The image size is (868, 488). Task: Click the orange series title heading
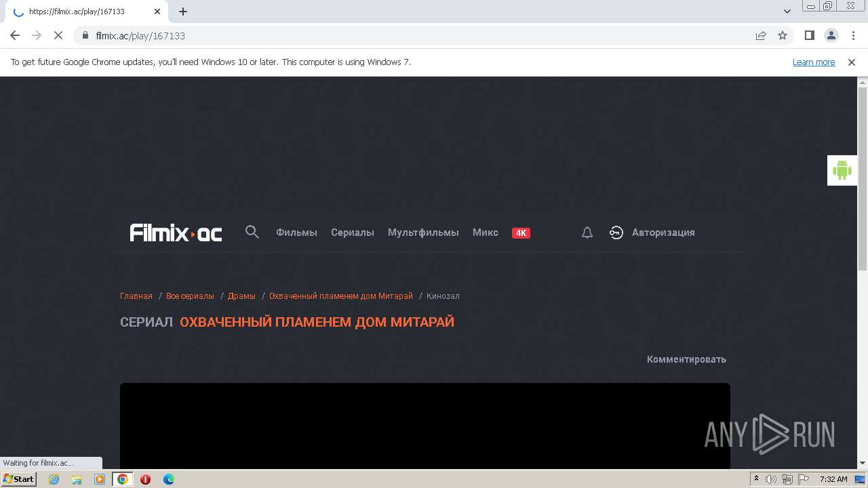point(317,322)
